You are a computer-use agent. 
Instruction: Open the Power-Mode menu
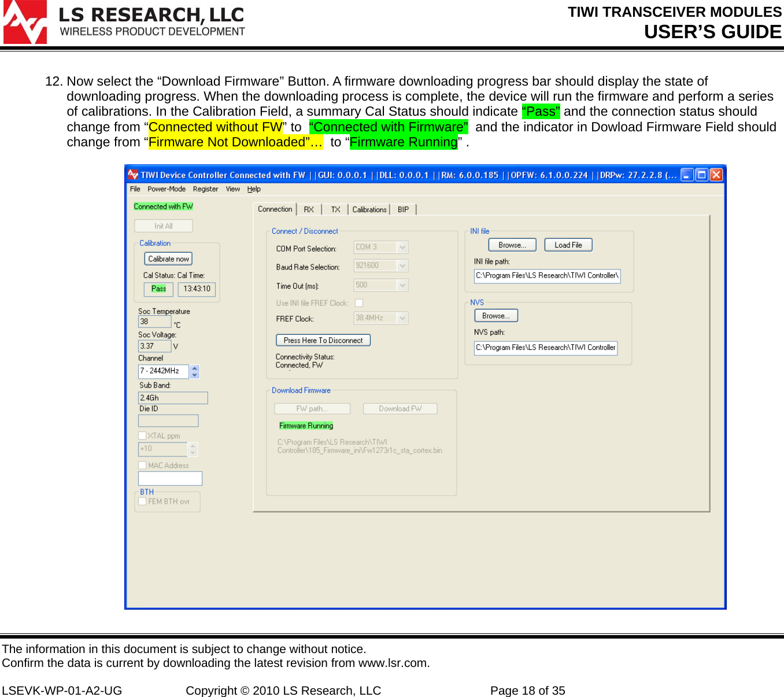(167, 189)
